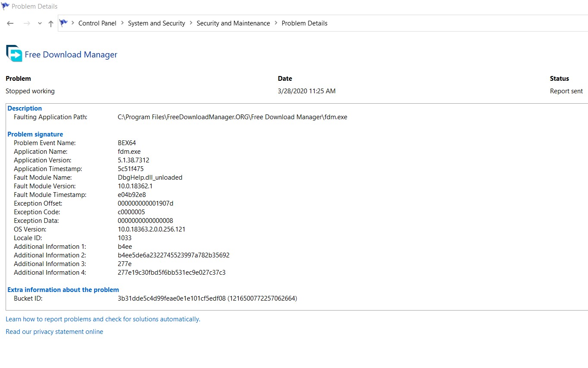This screenshot has height=368, width=588.
Task: Click the Free Download Manager app icon
Action: (14, 54)
